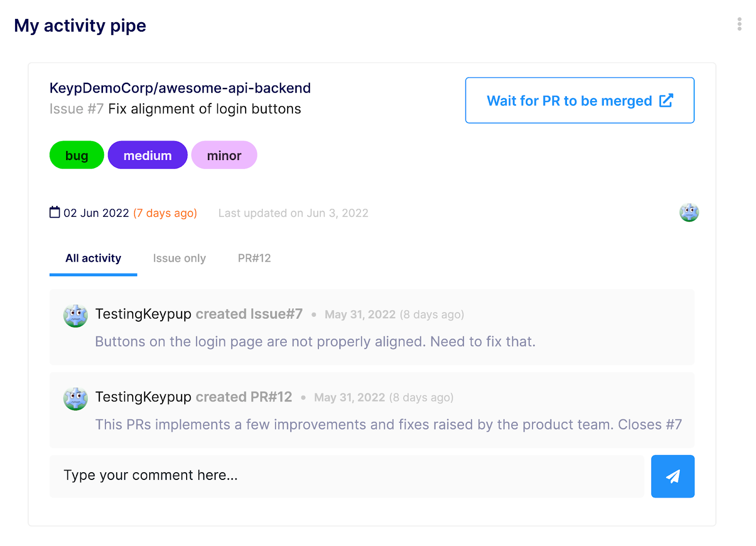Open issue title Fix alignment of login buttons
756x546 pixels.
point(204,109)
